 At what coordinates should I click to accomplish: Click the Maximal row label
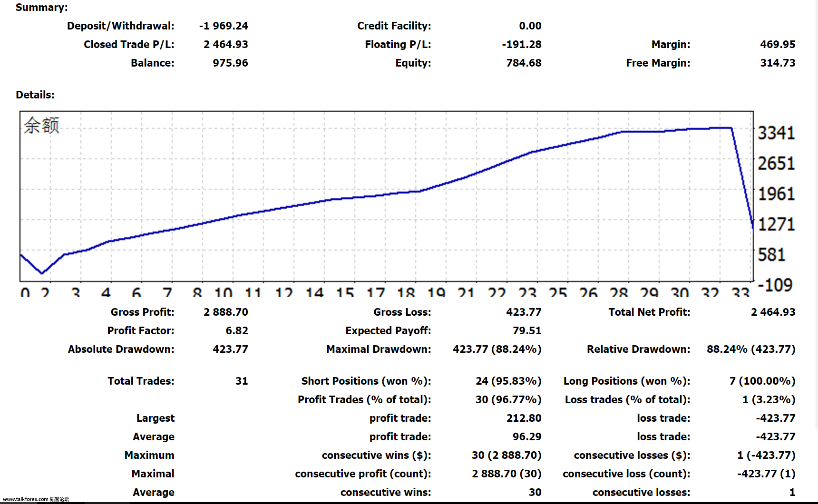point(153,474)
